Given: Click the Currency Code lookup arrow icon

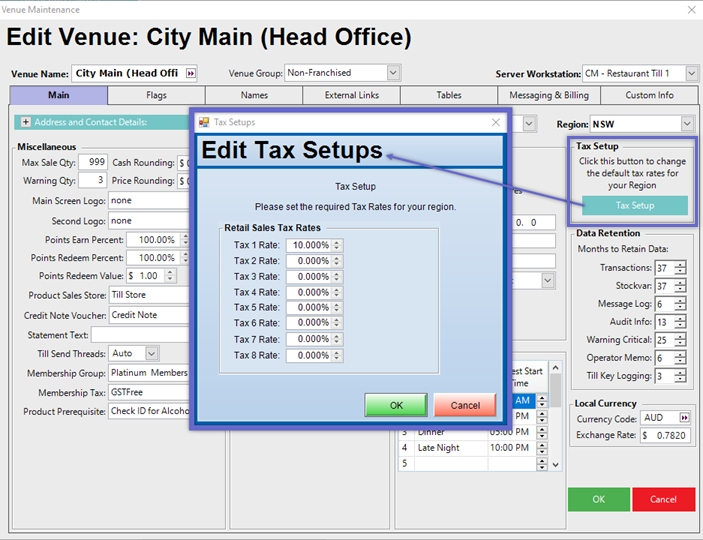Looking at the screenshot, I should [684, 418].
